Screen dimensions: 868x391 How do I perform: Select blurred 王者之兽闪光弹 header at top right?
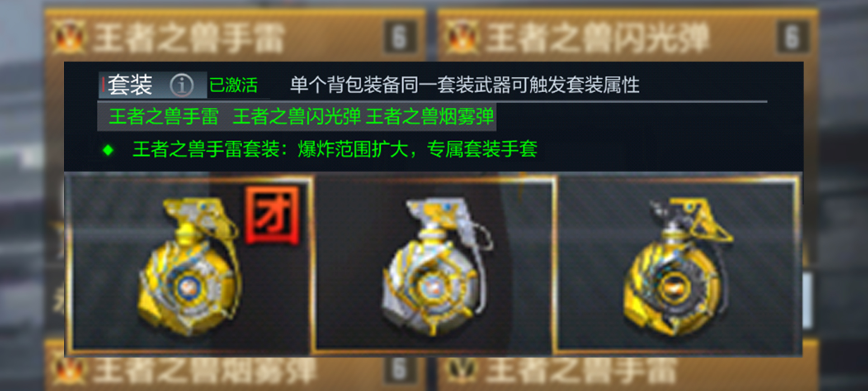(x=598, y=38)
